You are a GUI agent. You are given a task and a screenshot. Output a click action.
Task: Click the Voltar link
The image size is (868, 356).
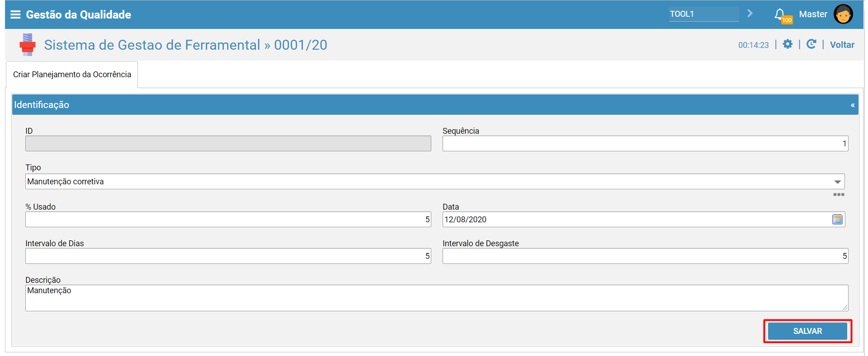[x=842, y=45]
